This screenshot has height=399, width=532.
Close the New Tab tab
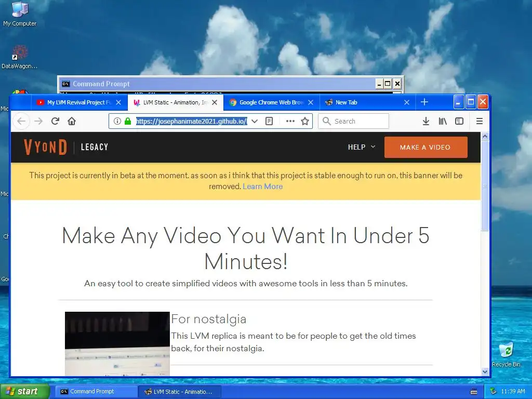click(406, 102)
